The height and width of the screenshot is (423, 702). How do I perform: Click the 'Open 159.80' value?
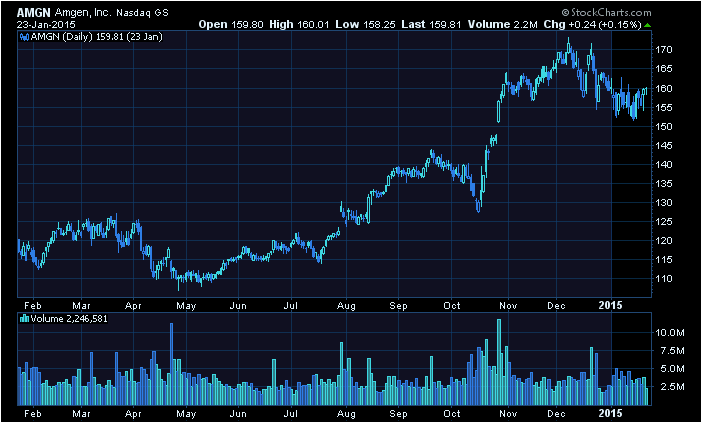click(231, 25)
